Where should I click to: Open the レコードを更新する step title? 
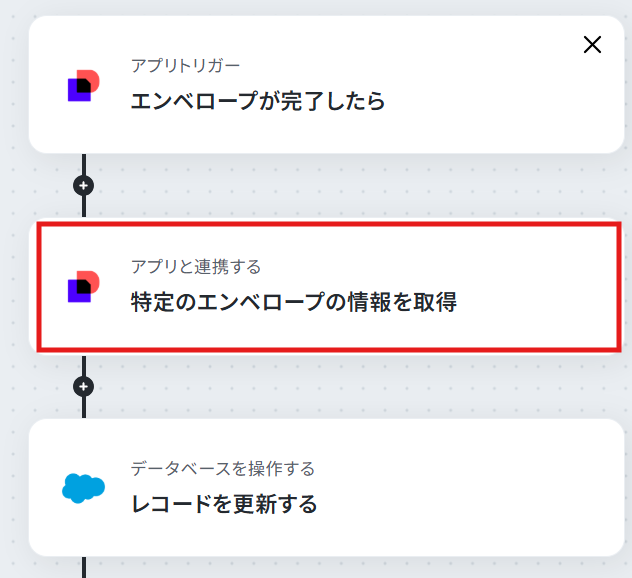[224, 504]
